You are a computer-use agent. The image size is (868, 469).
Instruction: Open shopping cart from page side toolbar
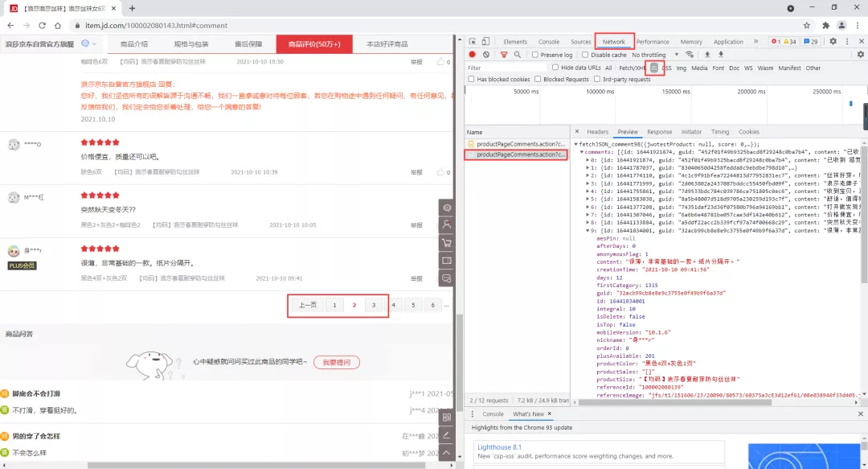click(448, 243)
